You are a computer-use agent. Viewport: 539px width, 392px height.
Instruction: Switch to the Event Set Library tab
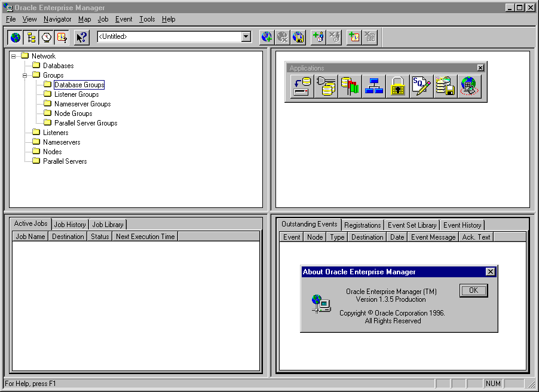[x=412, y=225]
